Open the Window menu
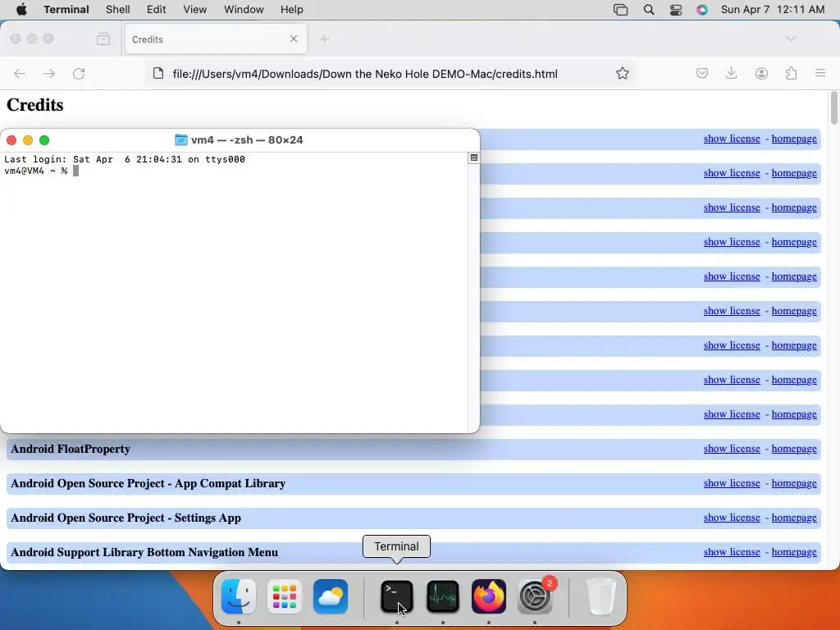 pos(244,10)
